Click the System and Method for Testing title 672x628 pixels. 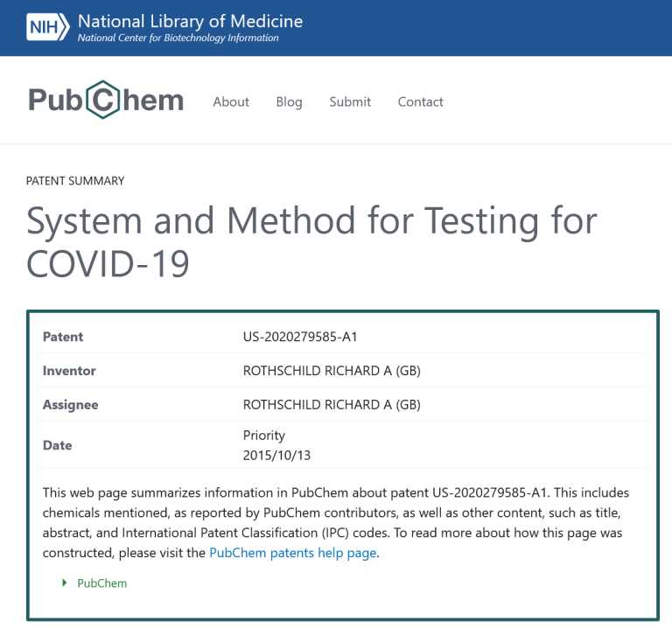(311, 241)
